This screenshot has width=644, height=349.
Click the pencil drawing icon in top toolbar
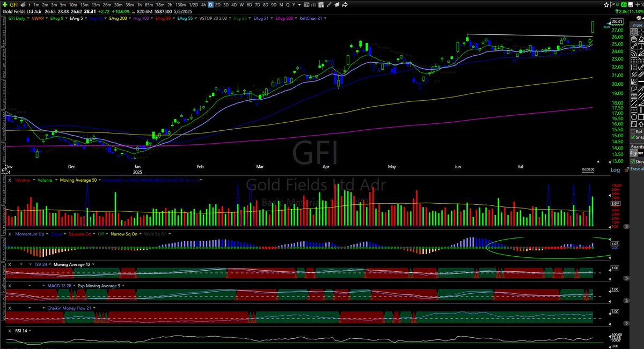point(329,4)
